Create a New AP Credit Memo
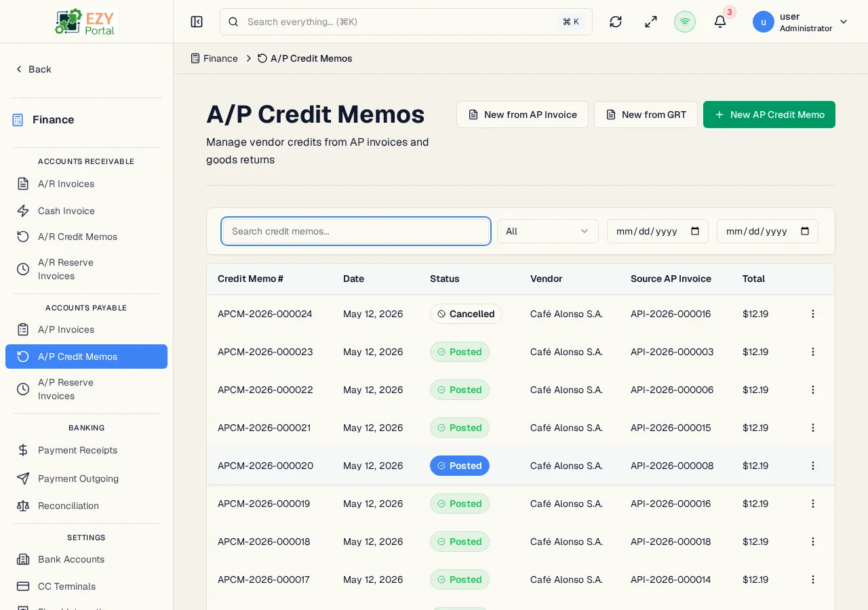This screenshot has width=868, height=610. pyautogui.click(x=769, y=115)
